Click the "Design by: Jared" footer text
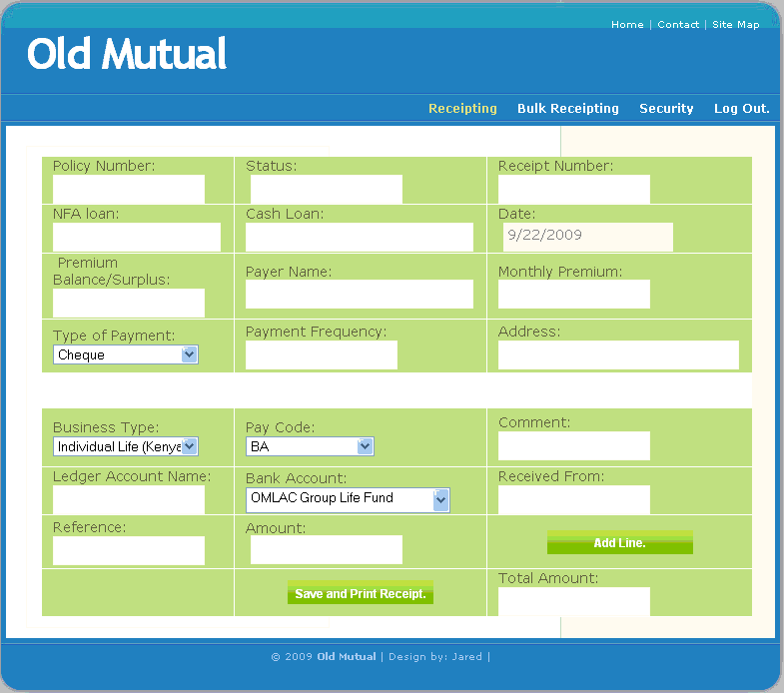Screen dimensions: 784x693 point(435,656)
